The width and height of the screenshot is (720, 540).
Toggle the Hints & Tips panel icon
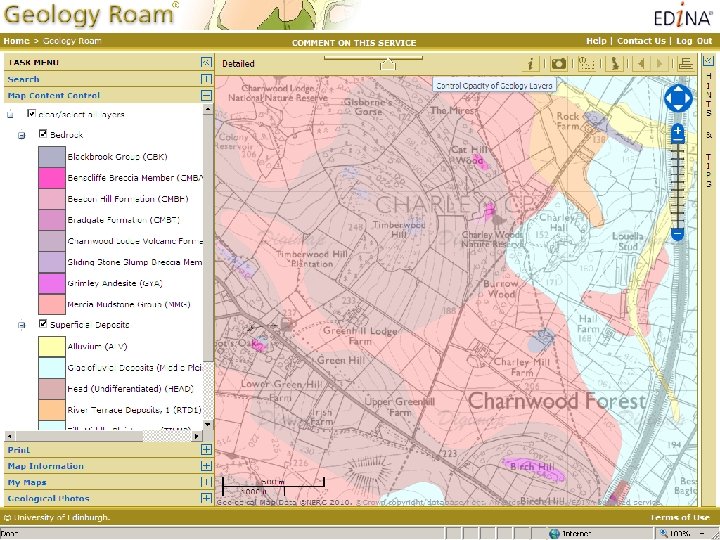point(708,60)
